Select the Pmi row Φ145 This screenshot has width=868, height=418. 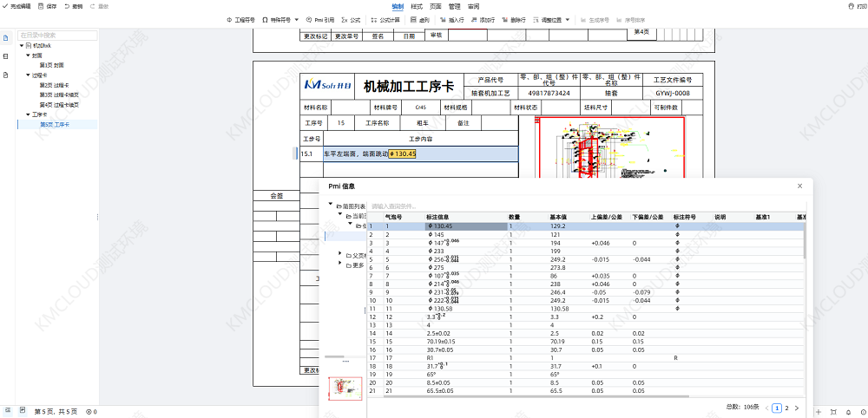pos(586,234)
